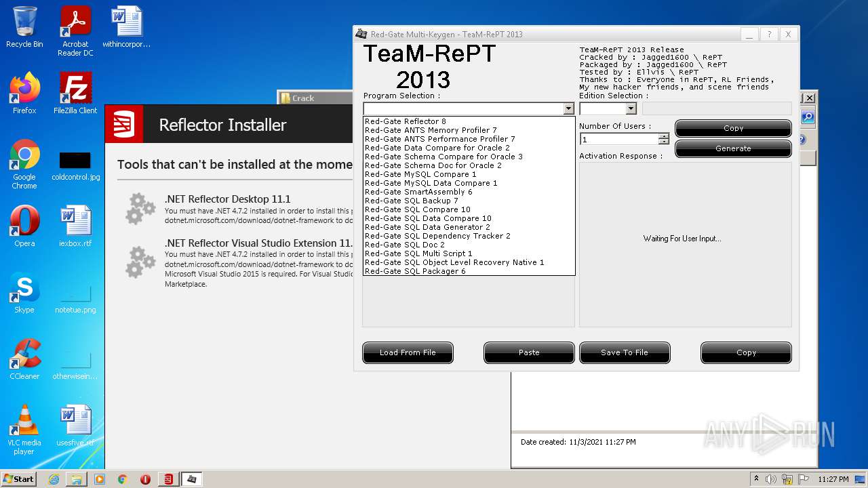868x488 pixels.
Task: Click the volume speaker tray icon
Action: coord(771,479)
